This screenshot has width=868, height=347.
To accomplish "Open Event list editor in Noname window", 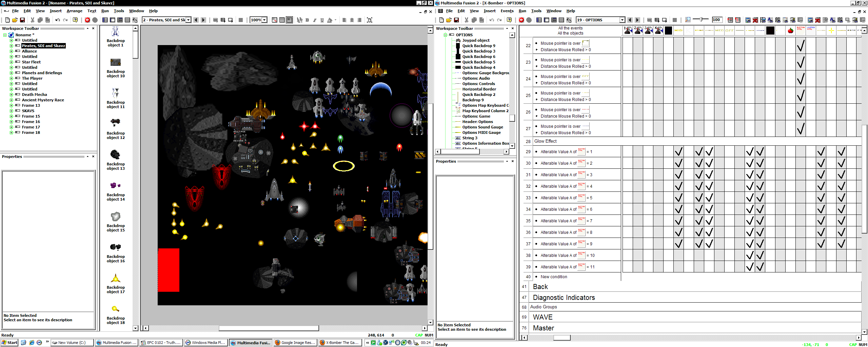I will 127,20.
